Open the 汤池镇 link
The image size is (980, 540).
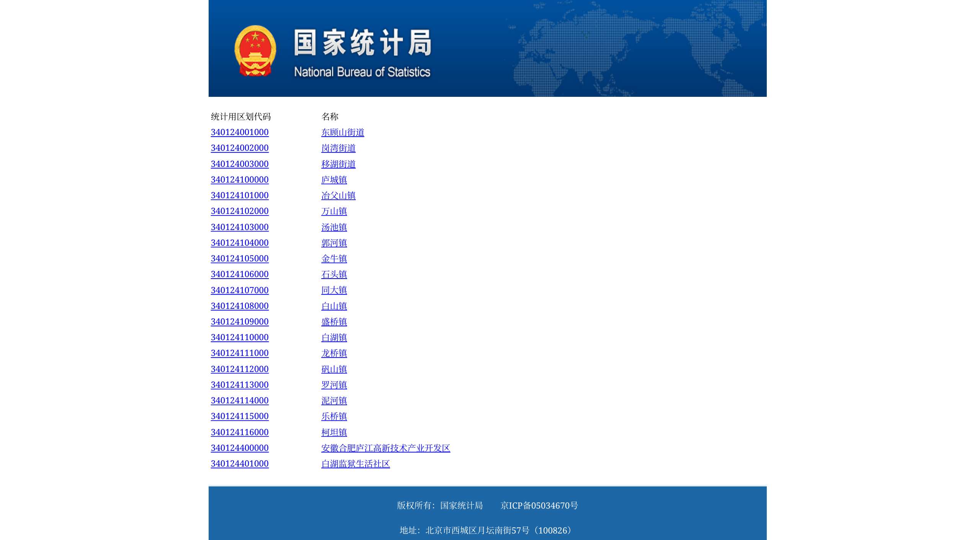tap(334, 227)
